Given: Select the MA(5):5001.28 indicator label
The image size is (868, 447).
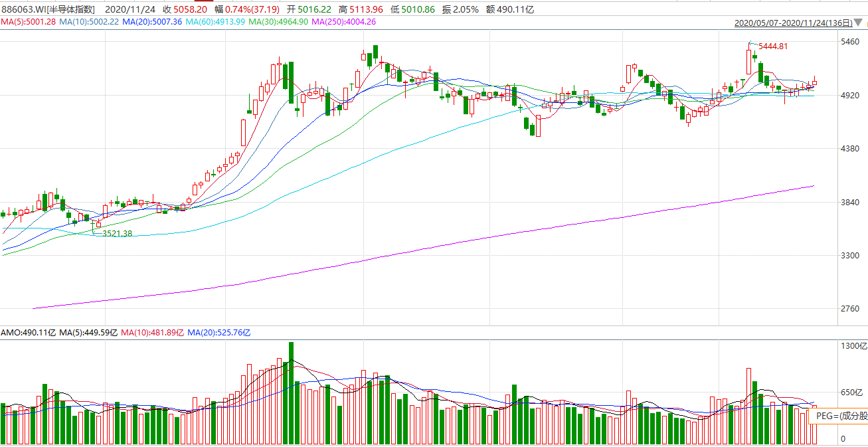Looking at the screenshot, I should coord(28,22).
